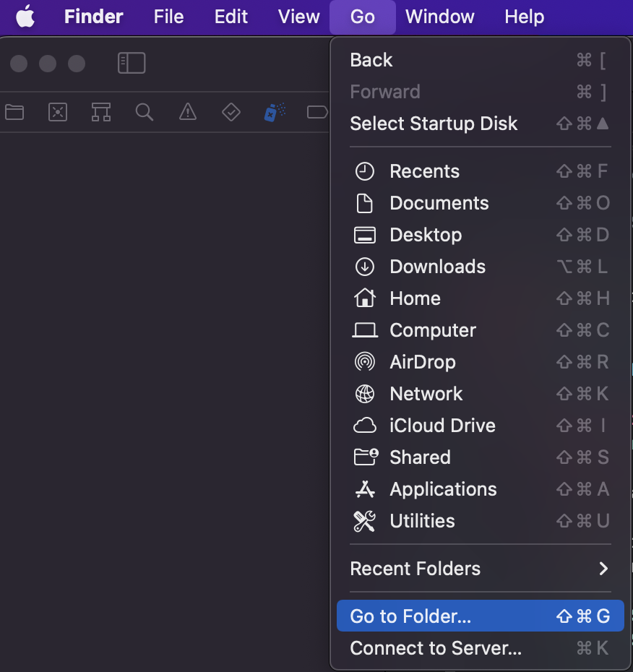
Task: Toggle the sidebar panel button
Action: point(132,63)
